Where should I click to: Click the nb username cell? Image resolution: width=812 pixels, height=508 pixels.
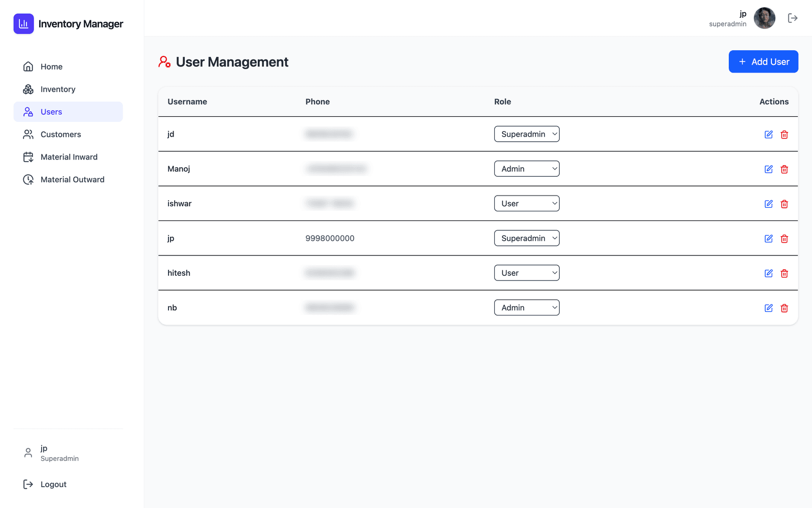coord(172,307)
